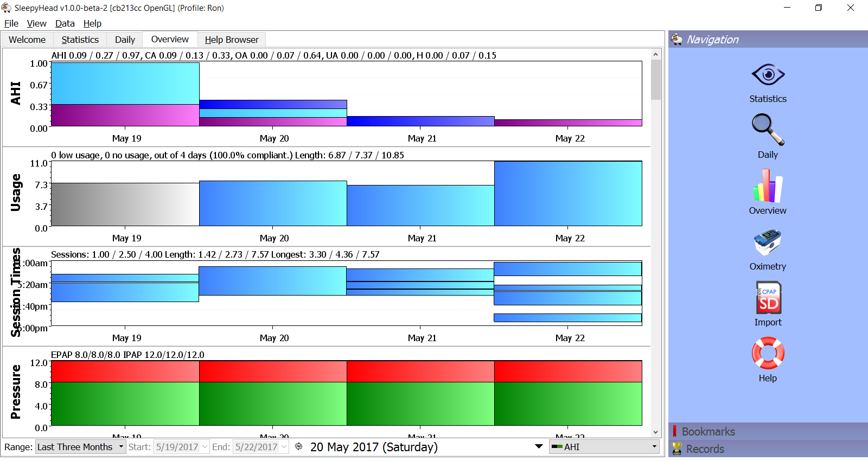Open the View menu

point(36,23)
